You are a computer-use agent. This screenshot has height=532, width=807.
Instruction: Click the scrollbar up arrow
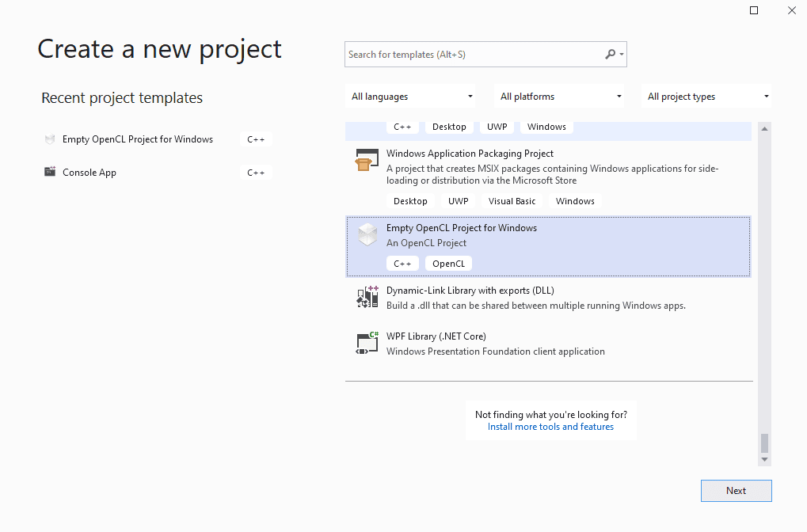(764, 128)
